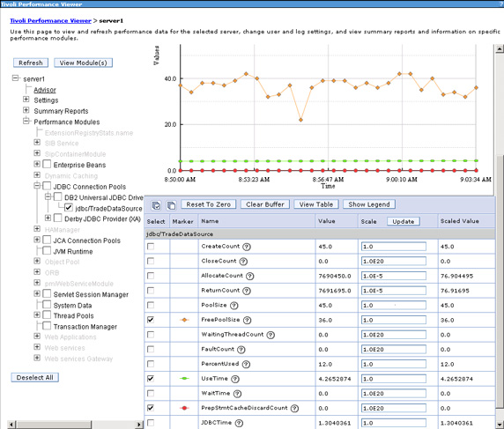Edit the CreateCount scale field
Image resolution: width=504 pixels, height=429 pixels.
394,247
